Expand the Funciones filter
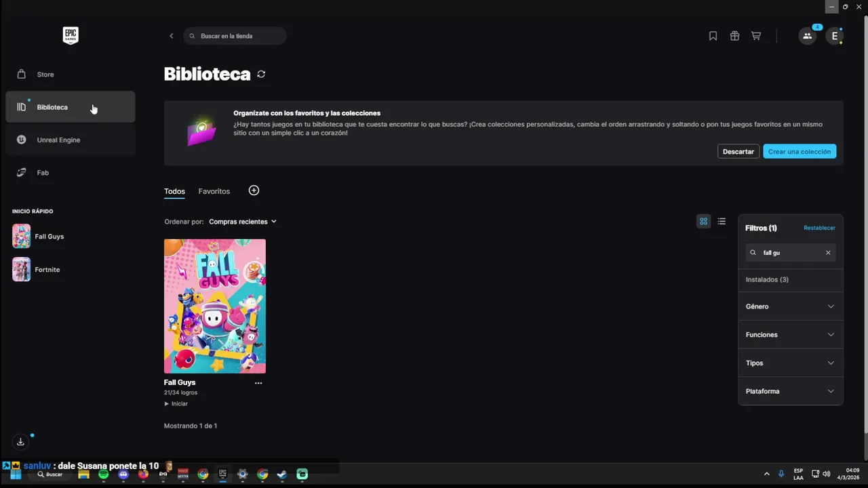 pos(791,335)
